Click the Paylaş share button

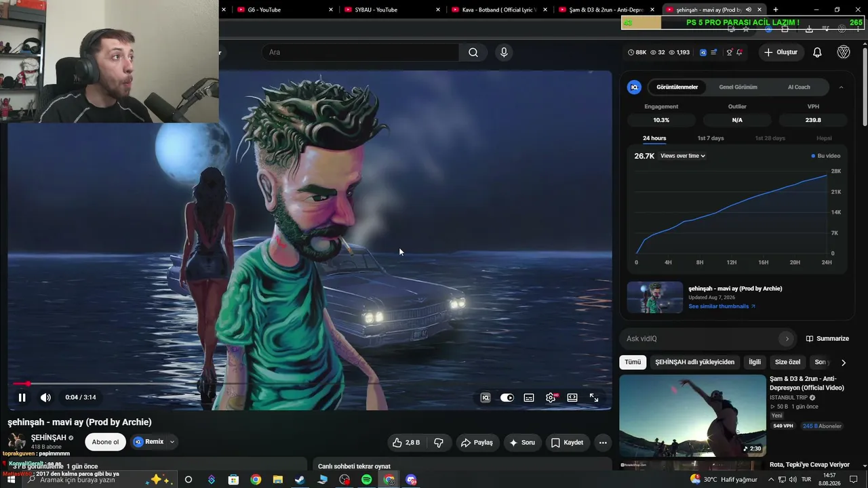coord(477,443)
